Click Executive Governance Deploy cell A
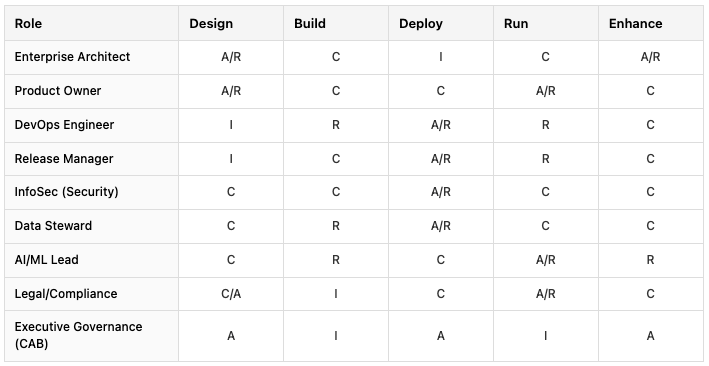 coord(440,336)
